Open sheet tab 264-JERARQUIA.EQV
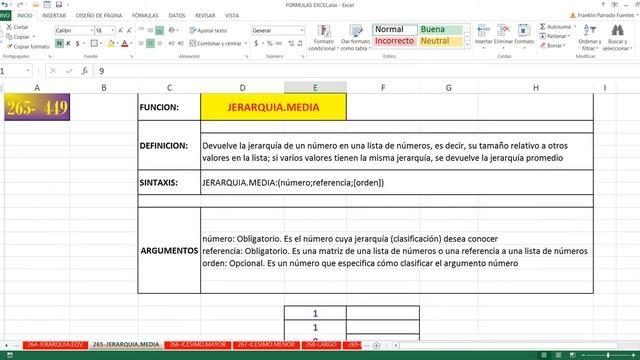640x360 pixels. 55,345
